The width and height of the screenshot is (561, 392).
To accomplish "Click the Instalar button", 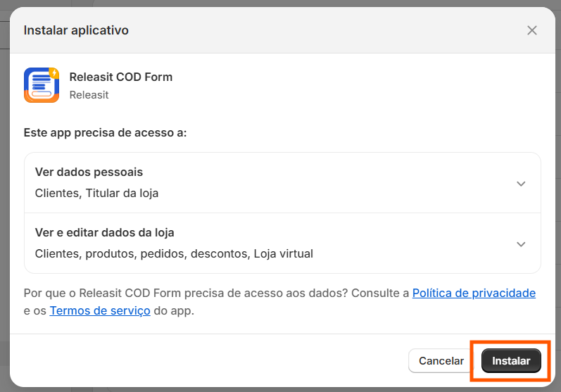I will [511, 361].
